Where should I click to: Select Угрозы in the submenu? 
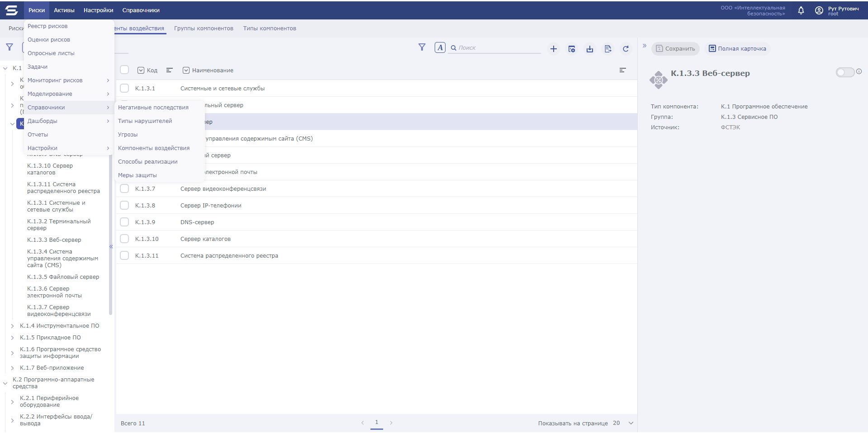pos(160,135)
